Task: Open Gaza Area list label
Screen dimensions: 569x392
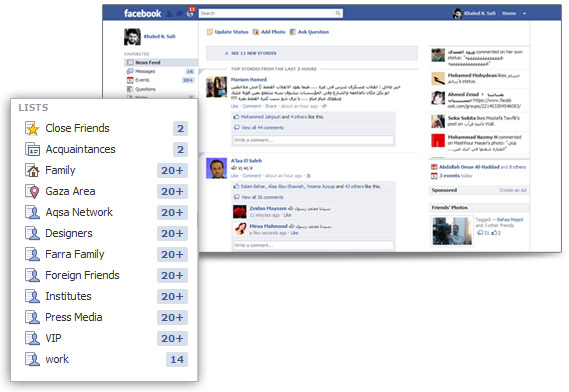Action: (70, 191)
